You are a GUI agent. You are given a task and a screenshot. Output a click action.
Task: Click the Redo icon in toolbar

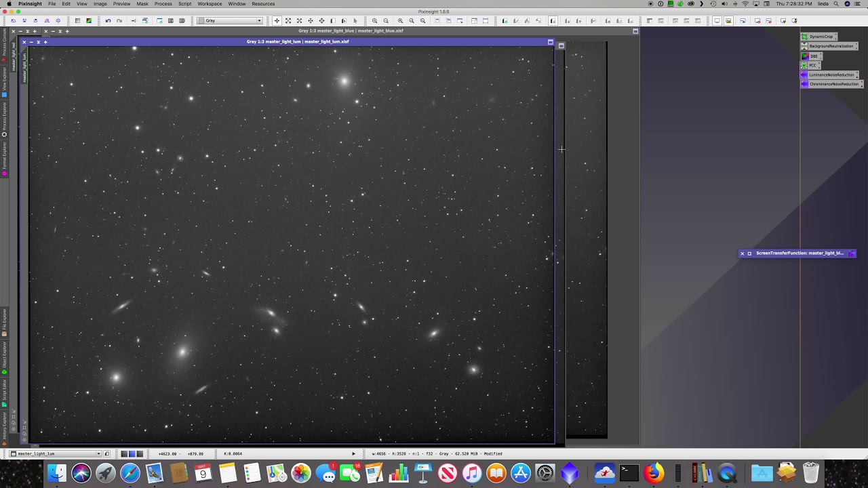click(119, 20)
